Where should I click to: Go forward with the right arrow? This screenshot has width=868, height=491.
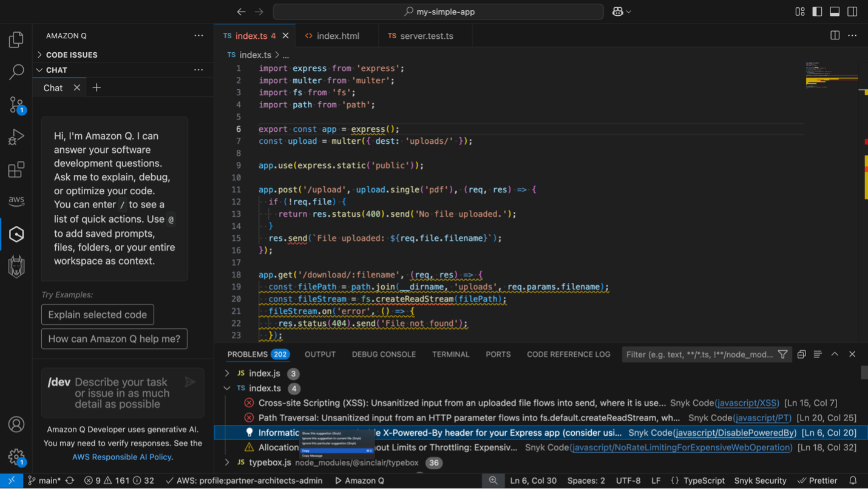pyautogui.click(x=259, y=12)
